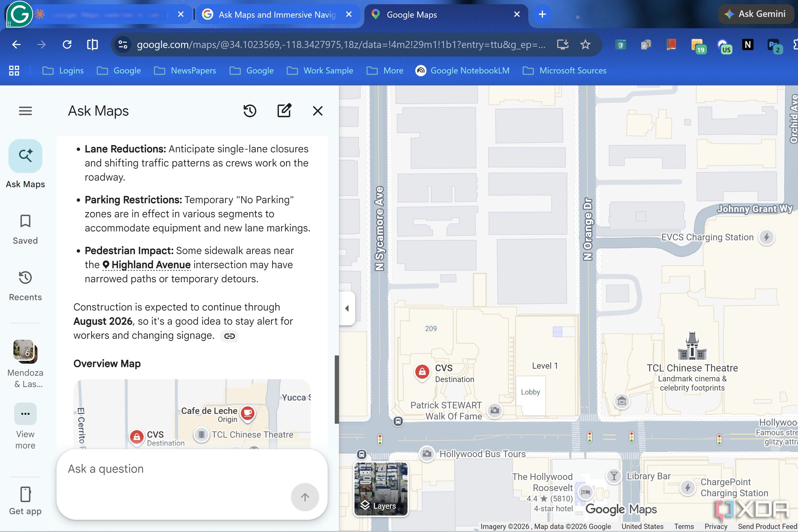This screenshot has height=532, width=798.
Task: Click the send arrow button
Action: [305, 497]
